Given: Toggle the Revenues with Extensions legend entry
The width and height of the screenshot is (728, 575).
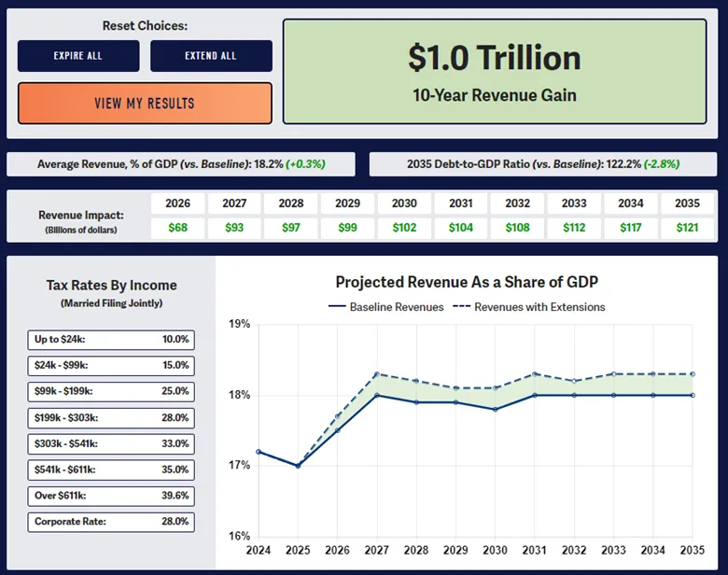Looking at the screenshot, I should pos(529,307).
